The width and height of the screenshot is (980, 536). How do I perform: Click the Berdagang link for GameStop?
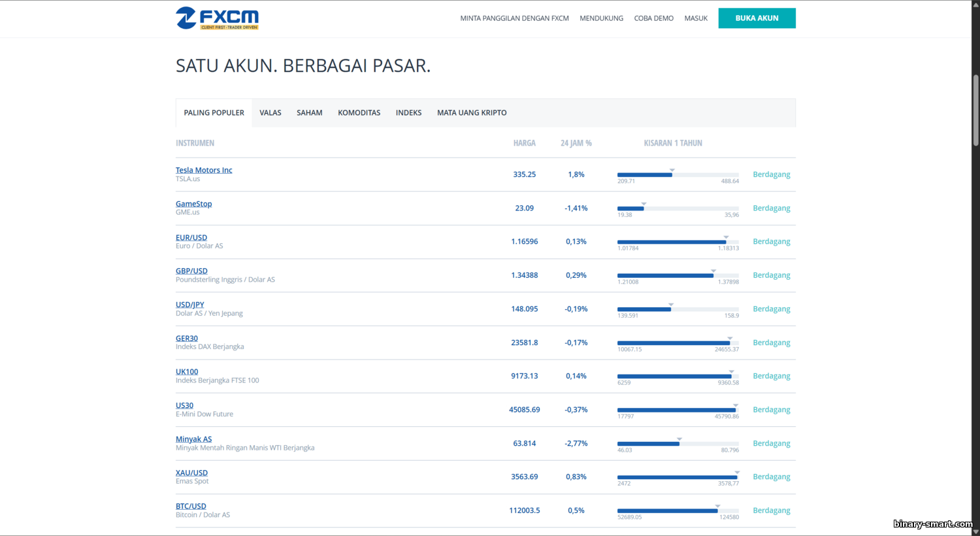click(771, 209)
